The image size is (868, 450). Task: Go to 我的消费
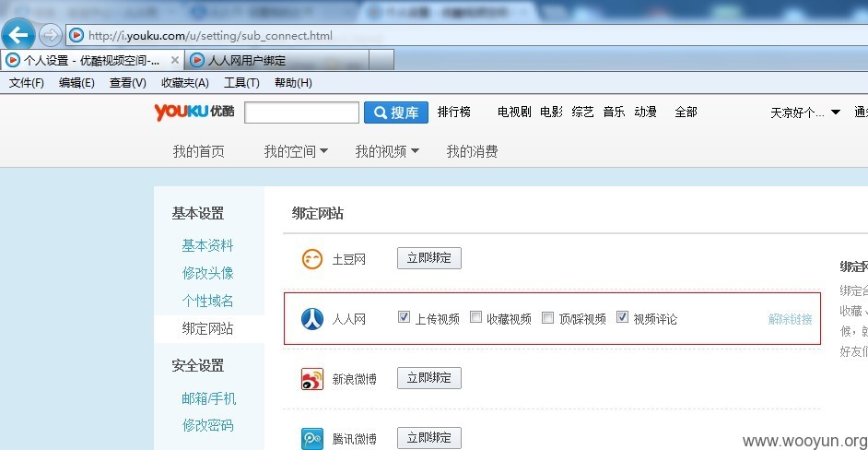click(472, 151)
